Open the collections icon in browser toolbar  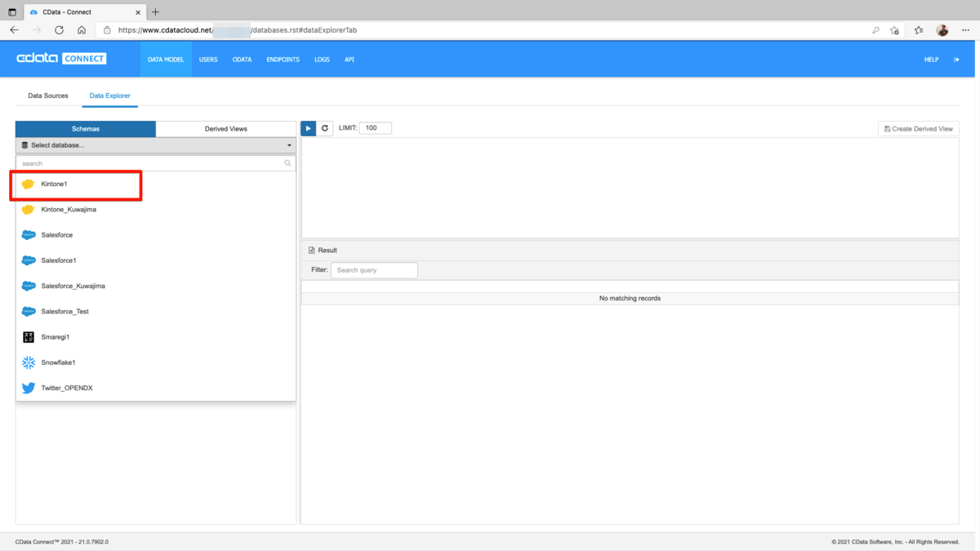(919, 30)
